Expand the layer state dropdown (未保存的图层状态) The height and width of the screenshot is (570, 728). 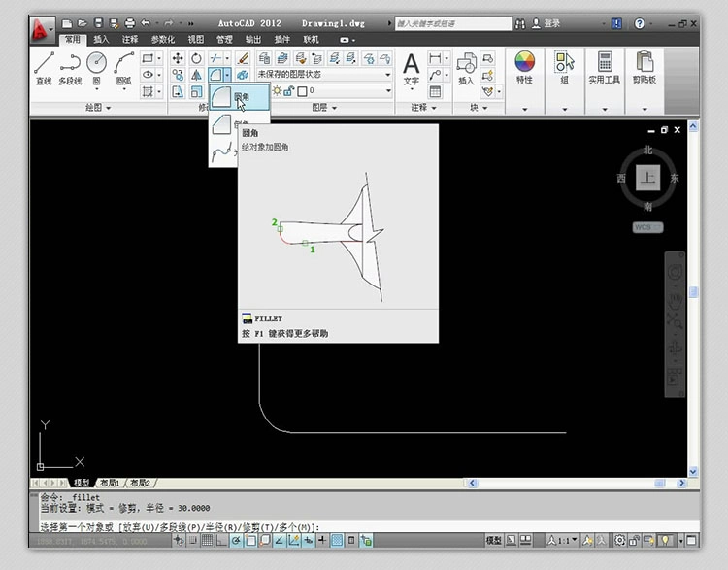(388, 74)
